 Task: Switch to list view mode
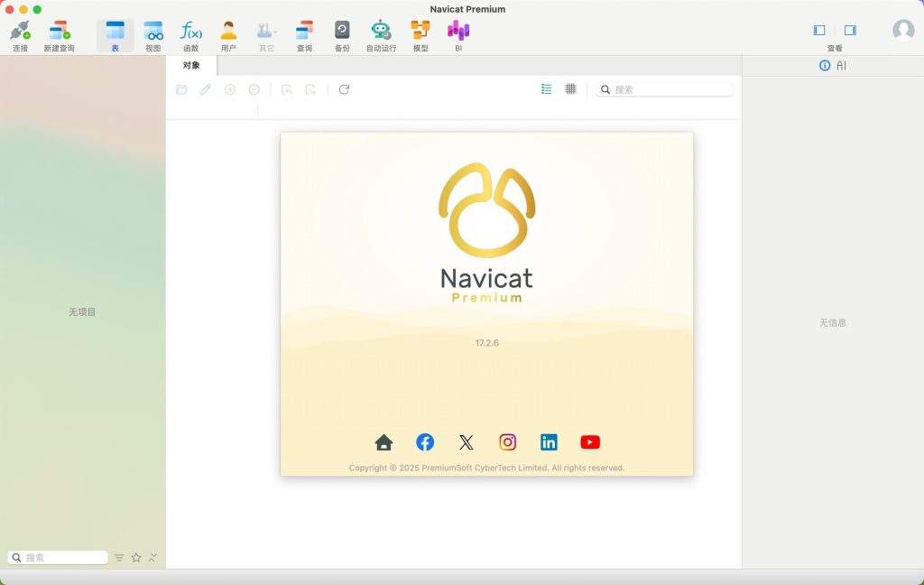[546, 89]
